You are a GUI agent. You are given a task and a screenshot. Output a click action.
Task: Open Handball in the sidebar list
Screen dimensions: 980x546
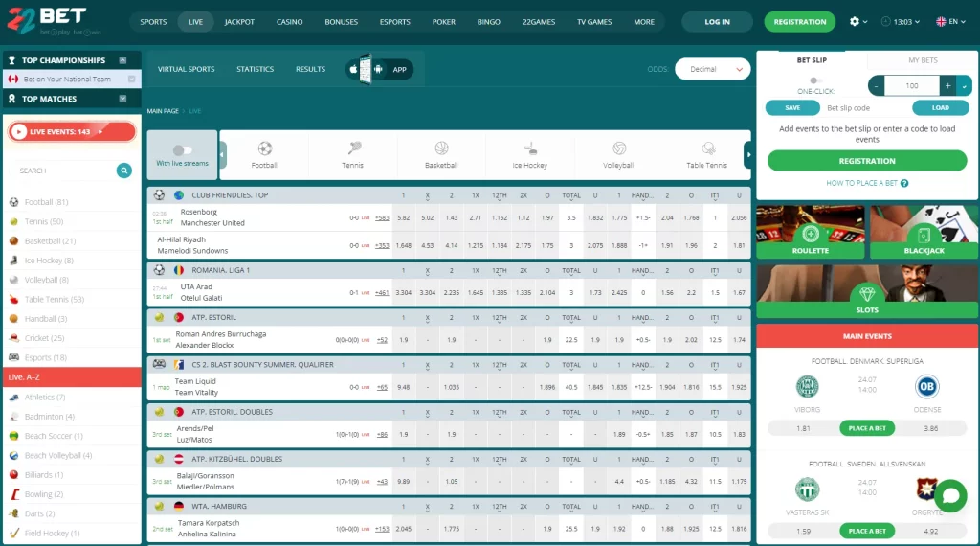(72, 319)
